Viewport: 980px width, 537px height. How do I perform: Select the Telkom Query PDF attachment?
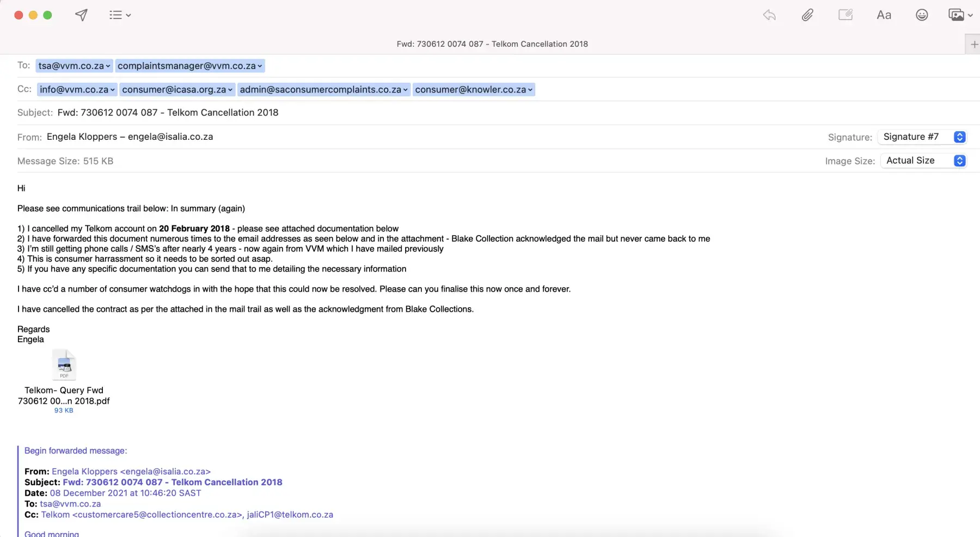click(64, 365)
